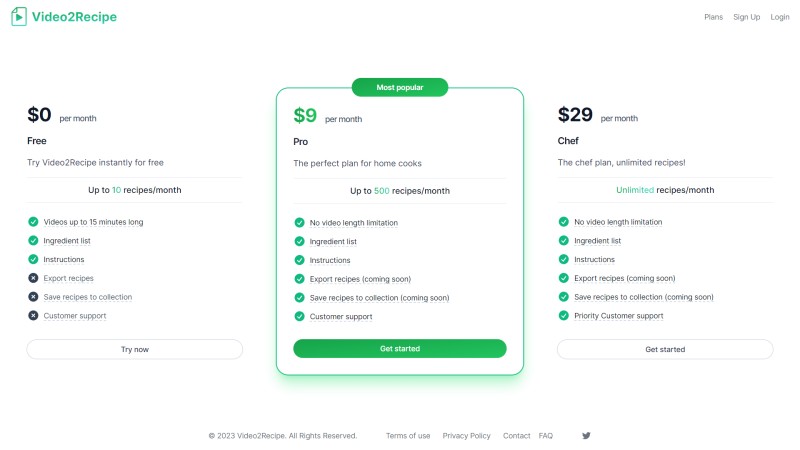Click the Video2Recipe logo icon

[19, 16]
